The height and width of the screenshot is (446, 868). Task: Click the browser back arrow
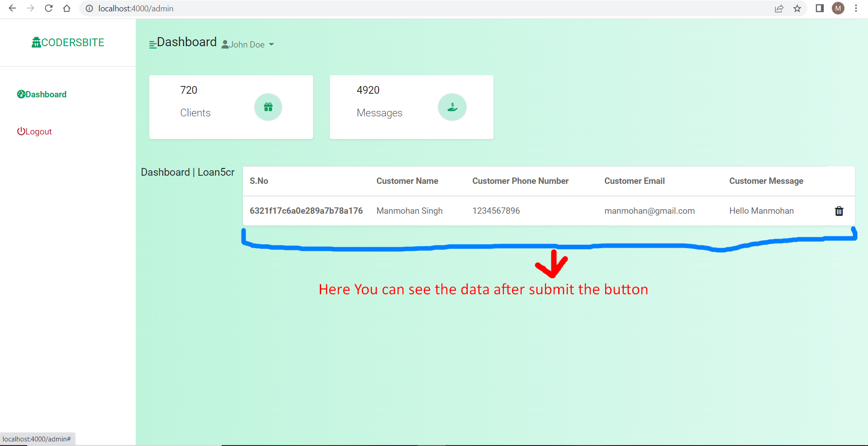13,8
